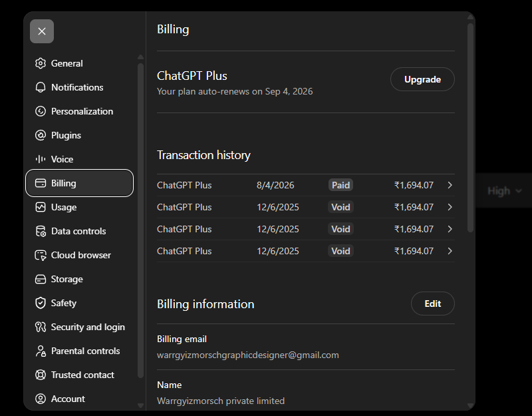The image size is (532, 416).
Task: Open Security and login settings
Action: [x=79, y=327]
